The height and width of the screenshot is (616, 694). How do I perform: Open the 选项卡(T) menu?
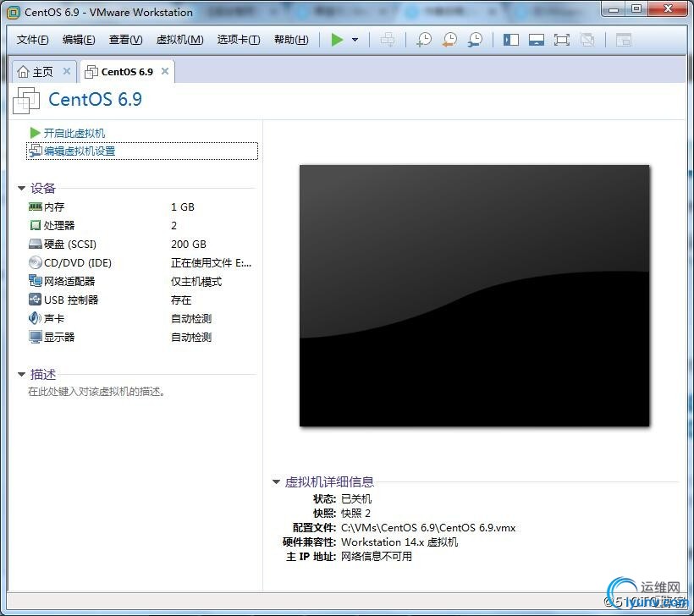239,40
